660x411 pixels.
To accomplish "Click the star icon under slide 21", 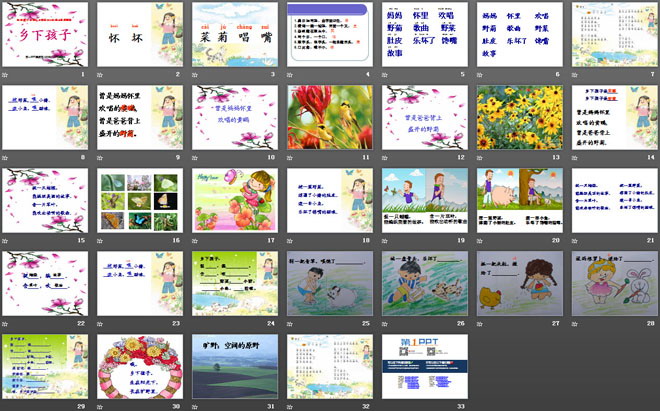I will tap(576, 241).
